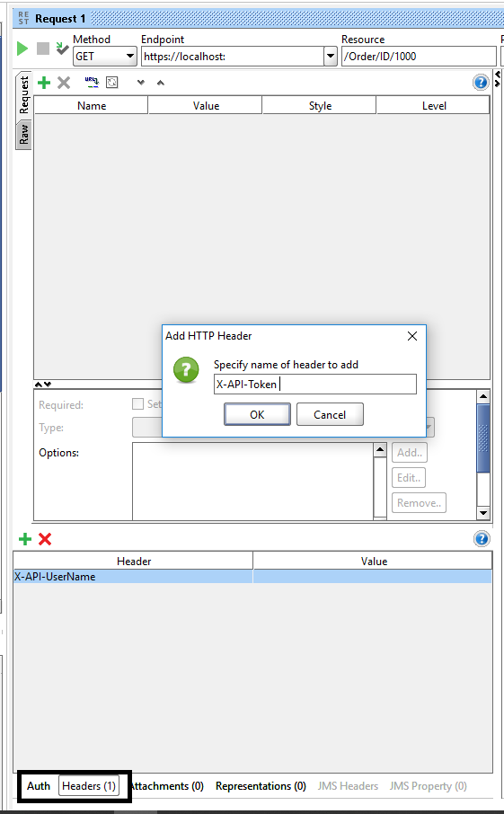Open the Auth tab
This screenshot has height=814, width=504.
click(x=39, y=786)
